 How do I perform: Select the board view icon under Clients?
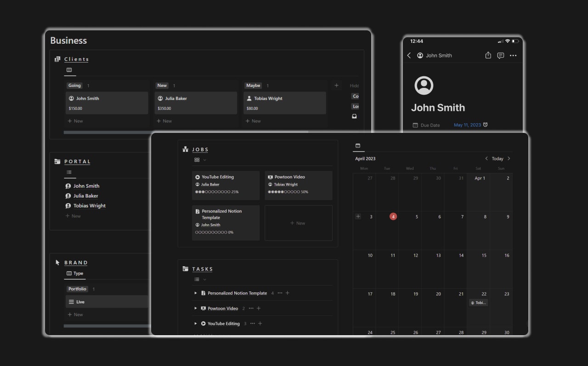pyautogui.click(x=69, y=70)
